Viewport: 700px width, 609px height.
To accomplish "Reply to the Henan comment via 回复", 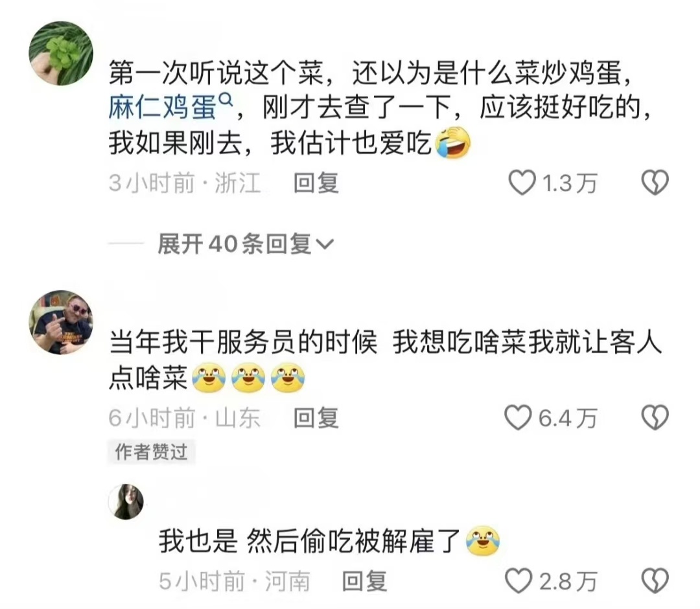I will tap(364, 581).
